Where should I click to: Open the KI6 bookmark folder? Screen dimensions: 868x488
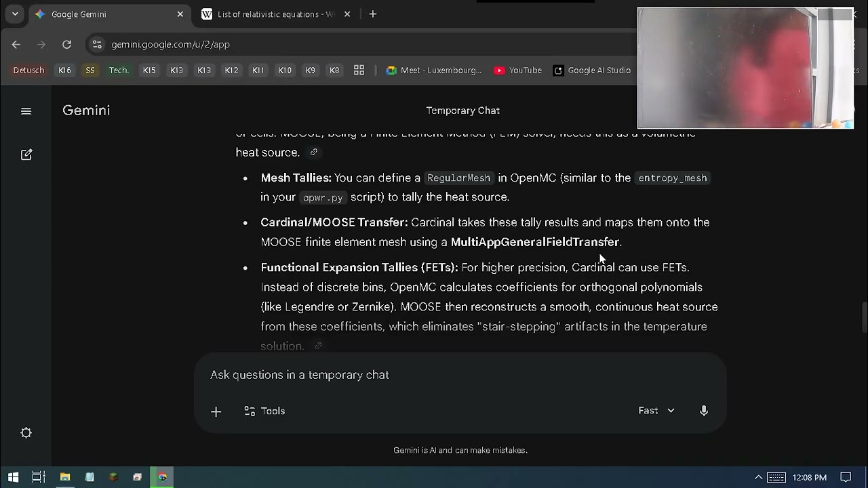(x=64, y=70)
